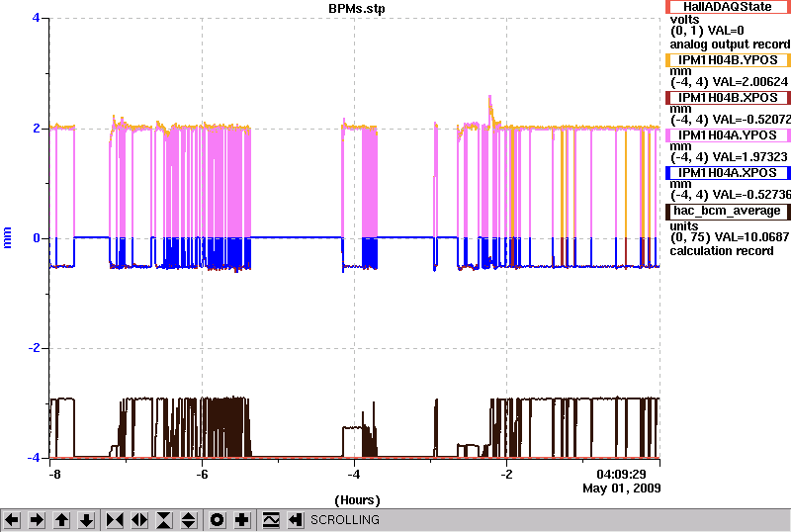This screenshot has height=532, width=791.
Task: Click the blue mm y-axis label
Action: (7, 237)
